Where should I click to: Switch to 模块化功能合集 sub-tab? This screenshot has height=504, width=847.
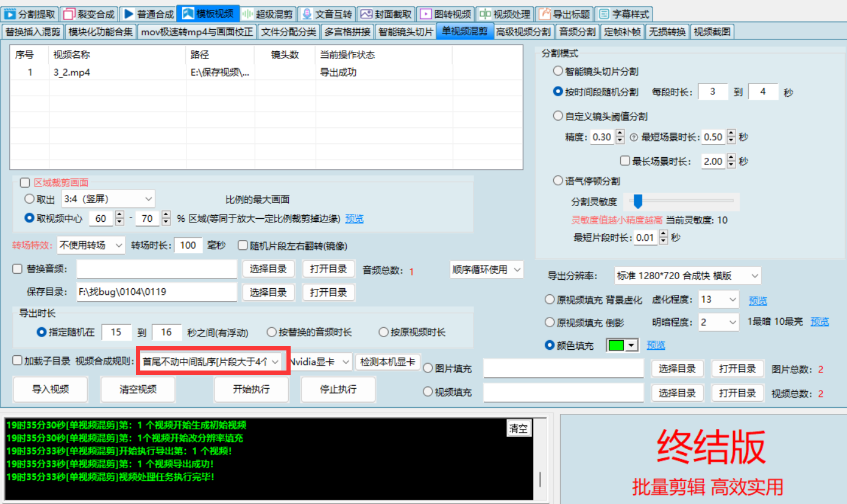pos(101,32)
